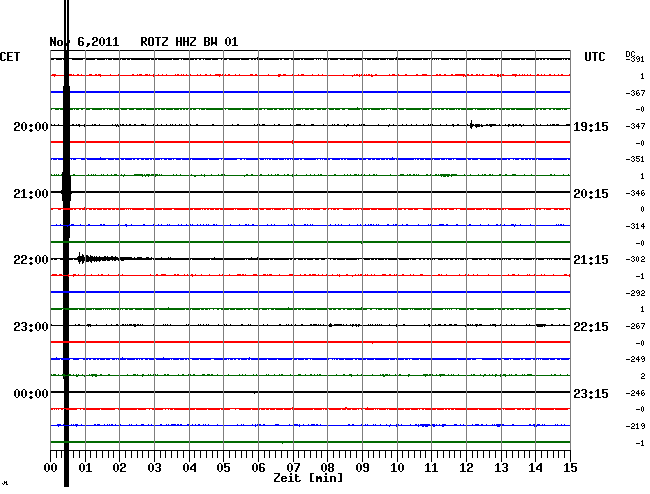Viewport: 650px width, 494px height.
Task: Click the DC offset value -249
Action: tap(635, 359)
